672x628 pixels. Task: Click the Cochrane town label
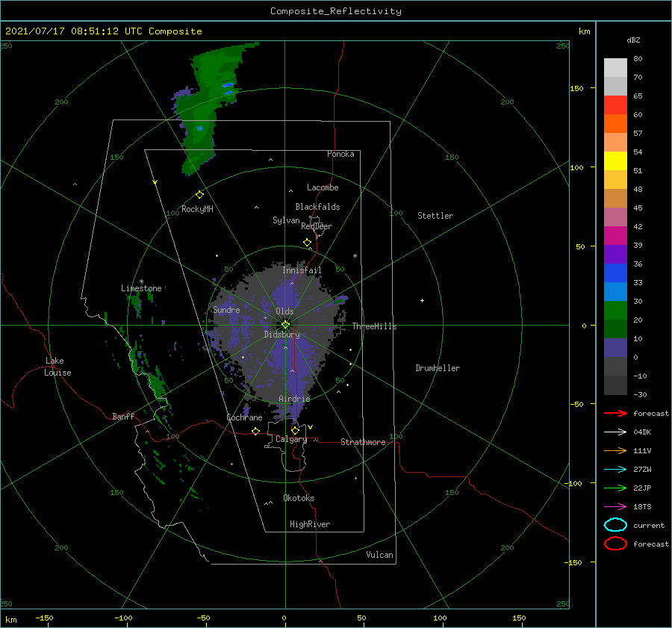pos(244,417)
